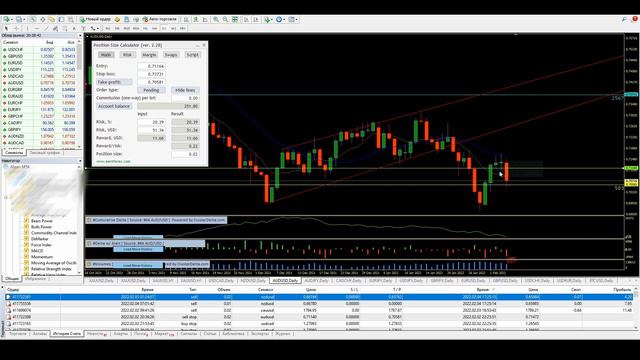Select the horizontal line drawing tool

tap(37, 28)
